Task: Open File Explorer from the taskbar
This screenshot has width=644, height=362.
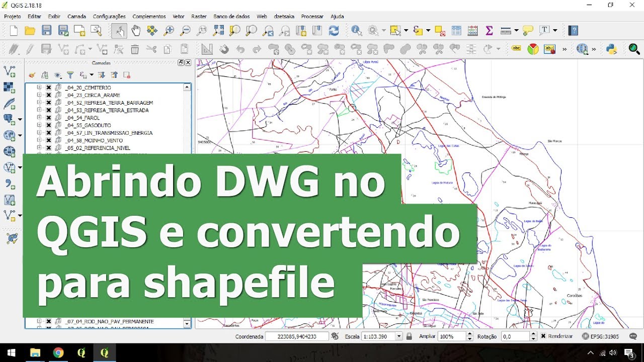Action: tap(35, 353)
